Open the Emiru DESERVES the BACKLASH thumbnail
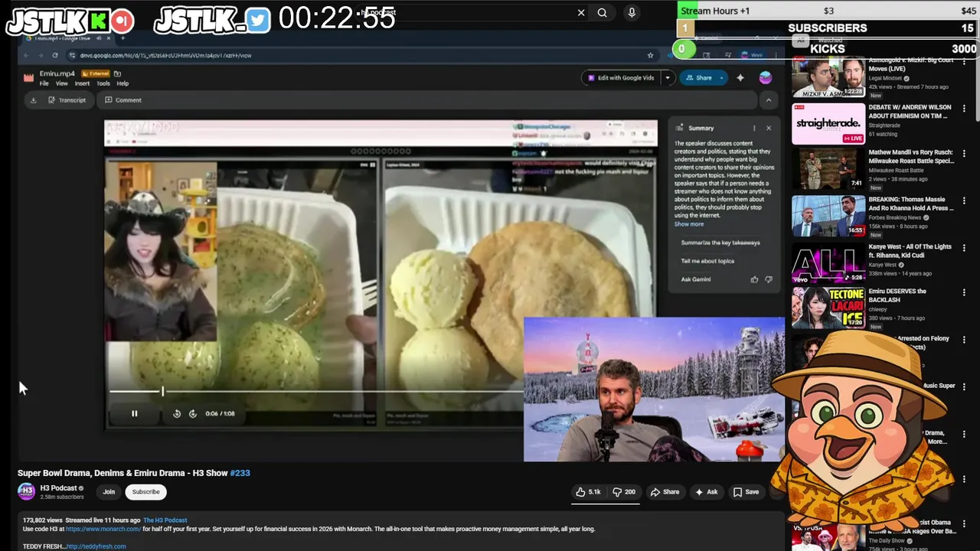This screenshot has width=980, height=551. [828, 308]
